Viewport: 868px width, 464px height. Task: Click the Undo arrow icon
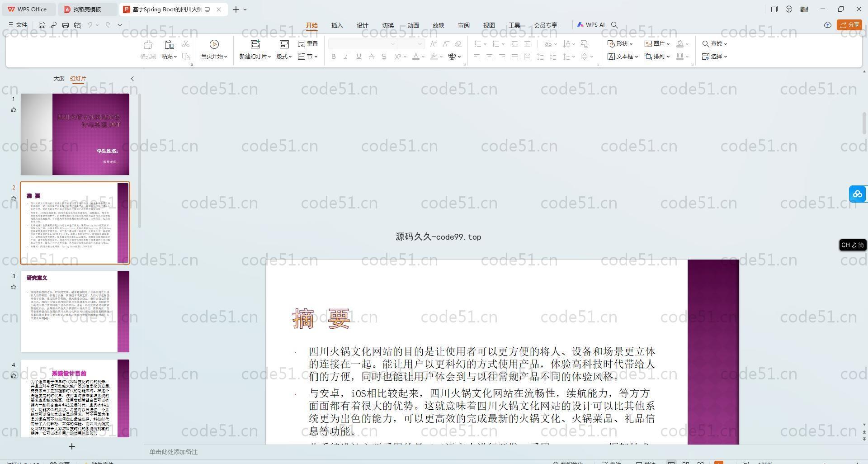(x=90, y=25)
